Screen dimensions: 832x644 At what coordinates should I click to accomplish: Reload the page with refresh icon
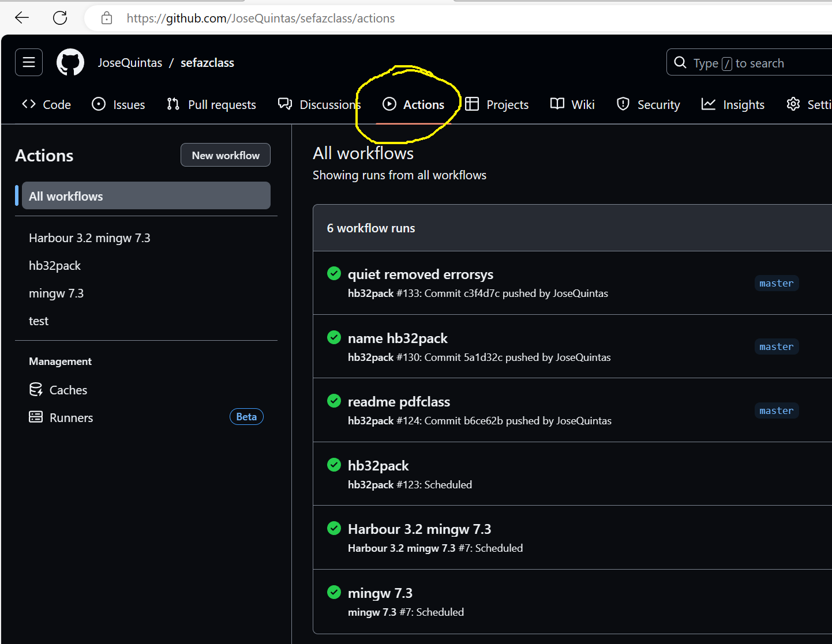click(x=60, y=18)
